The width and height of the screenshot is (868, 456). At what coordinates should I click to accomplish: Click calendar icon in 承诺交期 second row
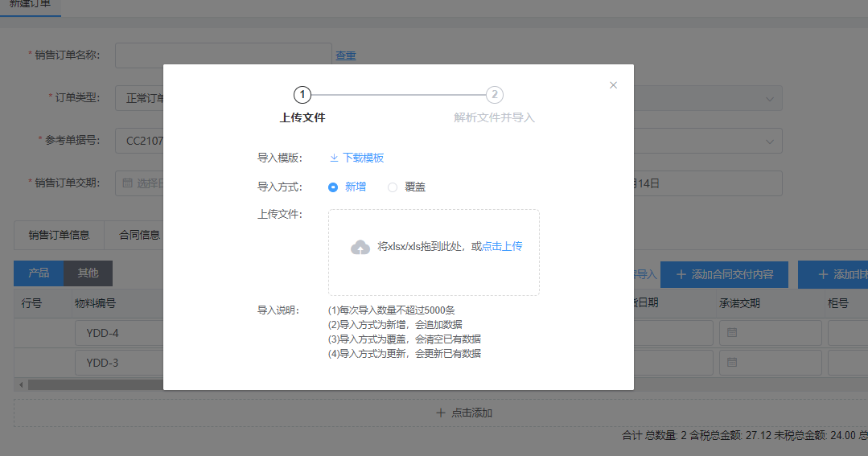pyautogui.click(x=732, y=363)
